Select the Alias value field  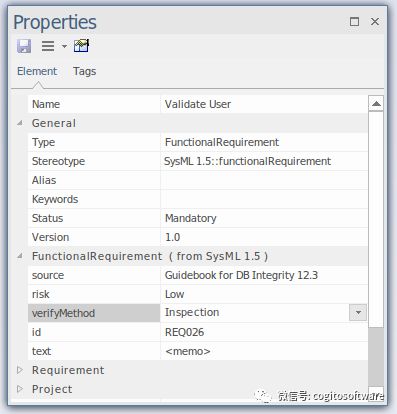264,180
